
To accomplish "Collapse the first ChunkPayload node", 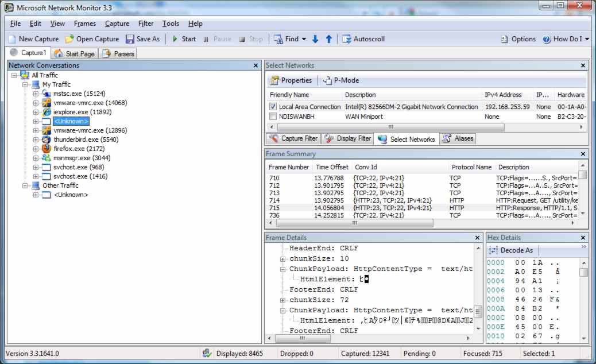I will click(283, 269).
